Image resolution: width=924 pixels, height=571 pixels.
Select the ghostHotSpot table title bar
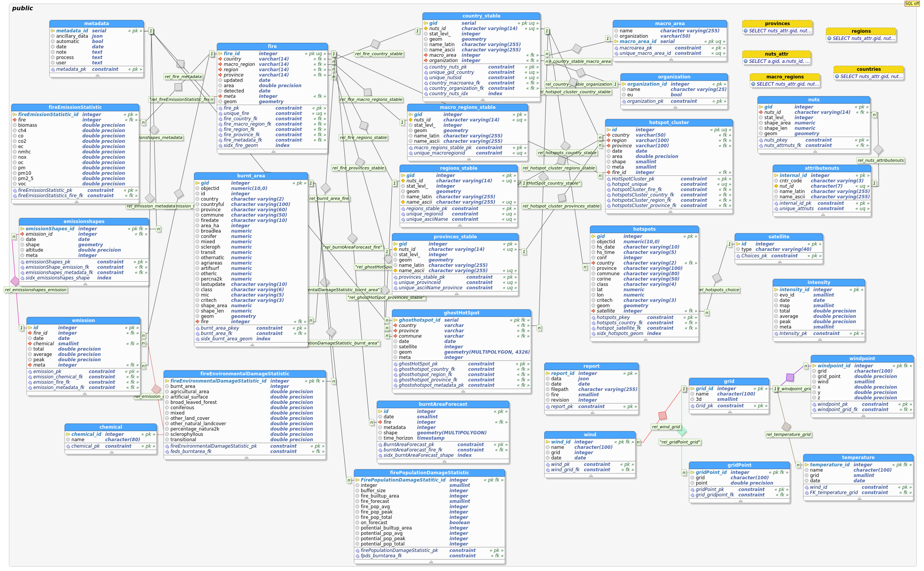coord(461,313)
